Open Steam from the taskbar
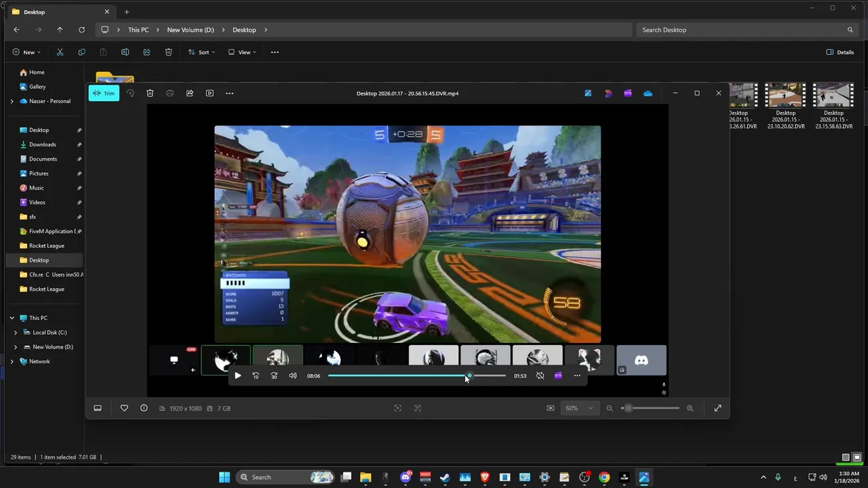The height and width of the screenshot is (488, 868). pyautogui.click(x=445, y=477)
